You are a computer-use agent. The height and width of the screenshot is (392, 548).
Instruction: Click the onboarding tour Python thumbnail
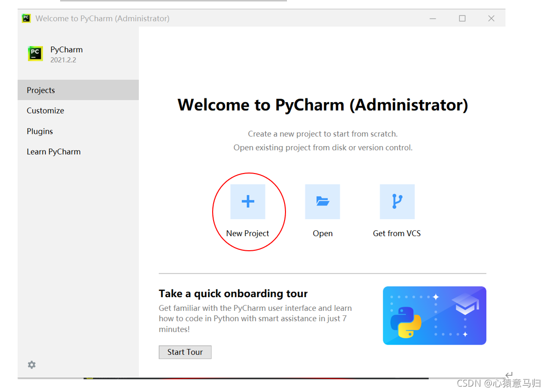pyautogui.click(x=435, y=315)
